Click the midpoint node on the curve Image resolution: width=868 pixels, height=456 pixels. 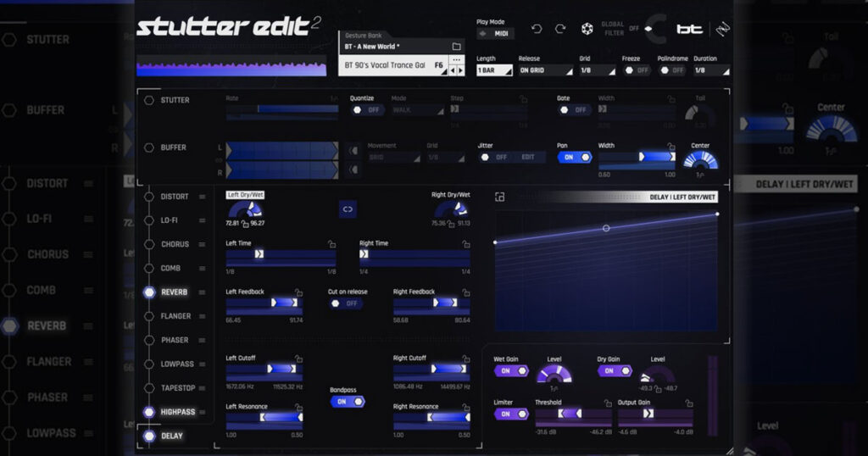click(x=606, y=228)
